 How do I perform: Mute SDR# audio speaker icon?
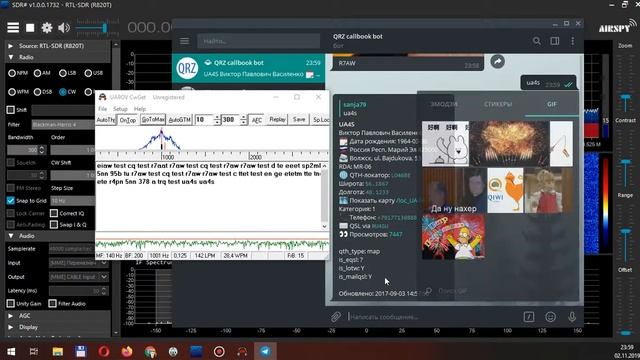click(64, 28)
